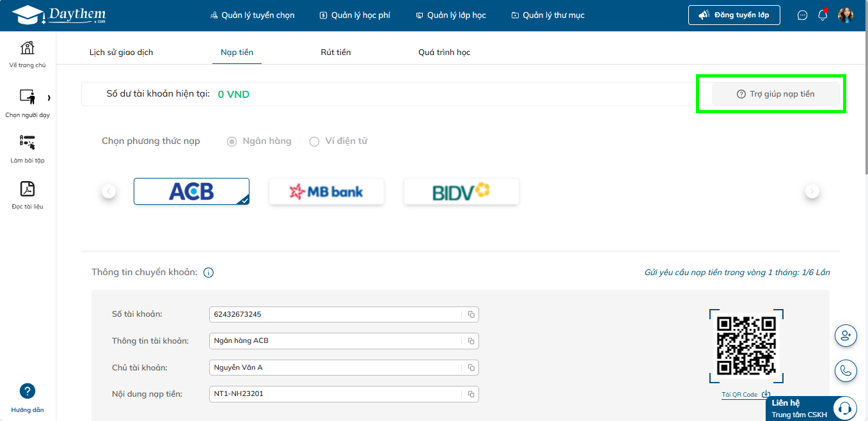Copy the Nội dung nạp tiền value
868x421 pixels.
click(x=471, y=394)
